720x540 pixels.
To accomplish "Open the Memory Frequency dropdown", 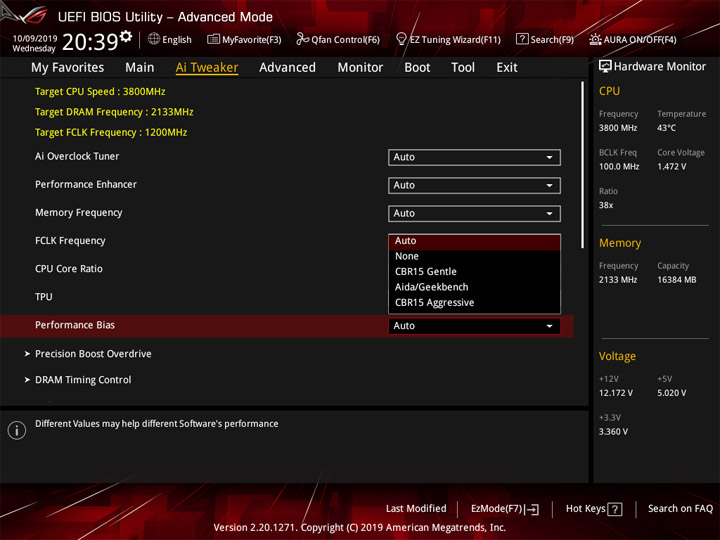I will [x=474, y=214].
